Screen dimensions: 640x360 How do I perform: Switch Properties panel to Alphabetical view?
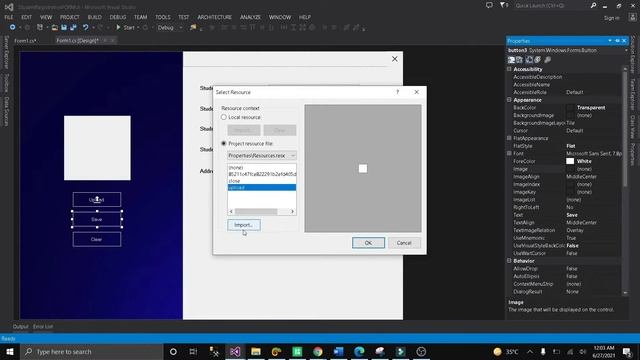tap(520, 60)
